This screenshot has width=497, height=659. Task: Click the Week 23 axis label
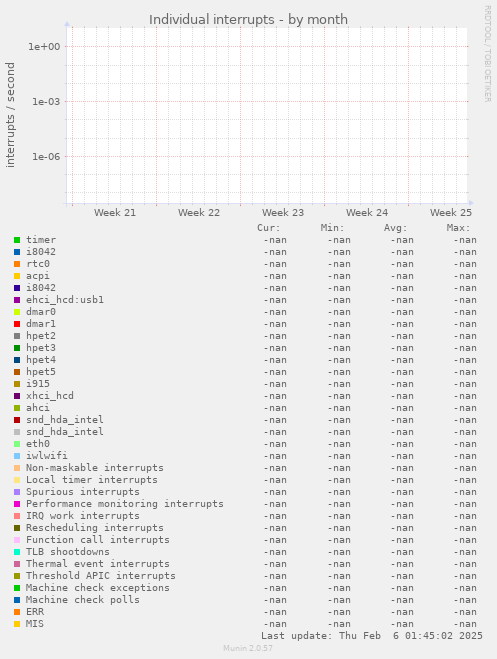point(283,213)
